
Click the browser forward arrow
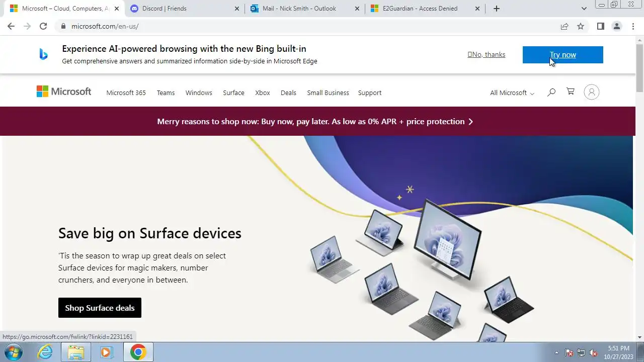27,26
